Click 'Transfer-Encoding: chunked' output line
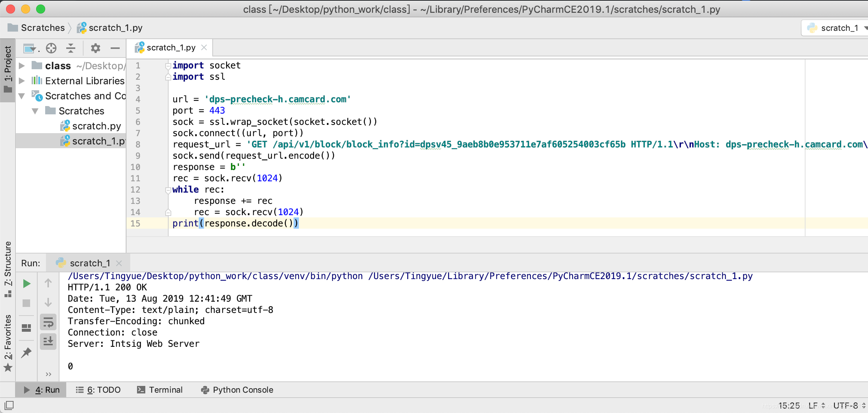 coord(136,321)
